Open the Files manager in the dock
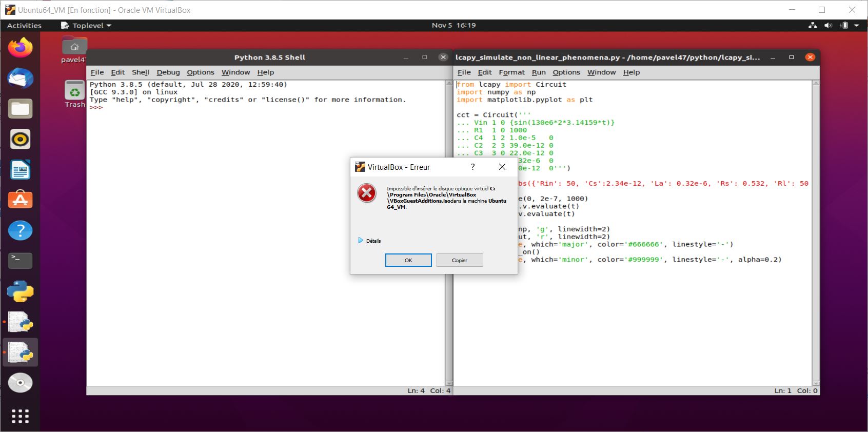This screenshot has width=868, height=432. click(20, 109)
